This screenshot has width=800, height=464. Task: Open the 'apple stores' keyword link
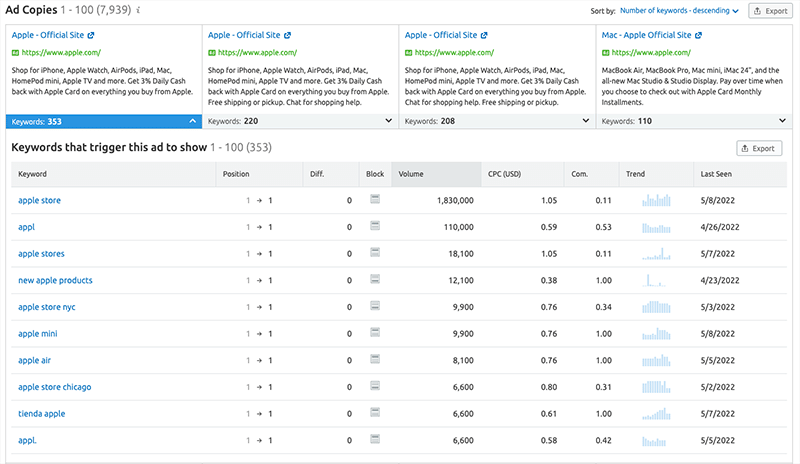[41, 254]
